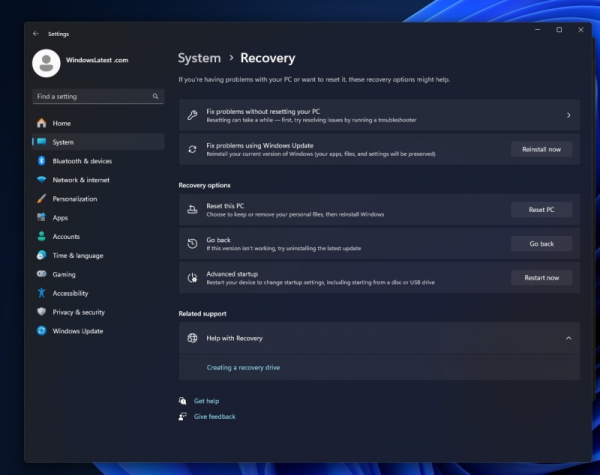The height and width of the screenshot is (475, 600).
Task: Select Apps in the sidebar
Action: tap(99, 217)
